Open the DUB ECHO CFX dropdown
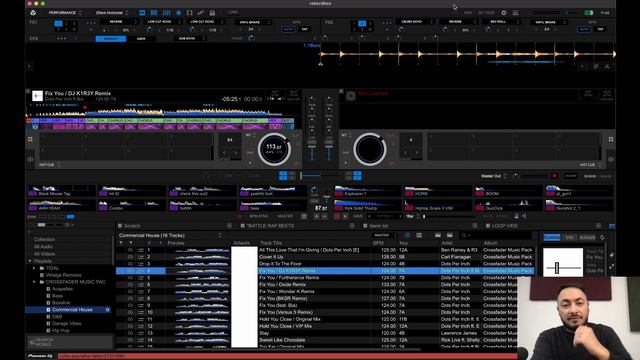This screenshot has width=640, height=360. pos(190,38)
